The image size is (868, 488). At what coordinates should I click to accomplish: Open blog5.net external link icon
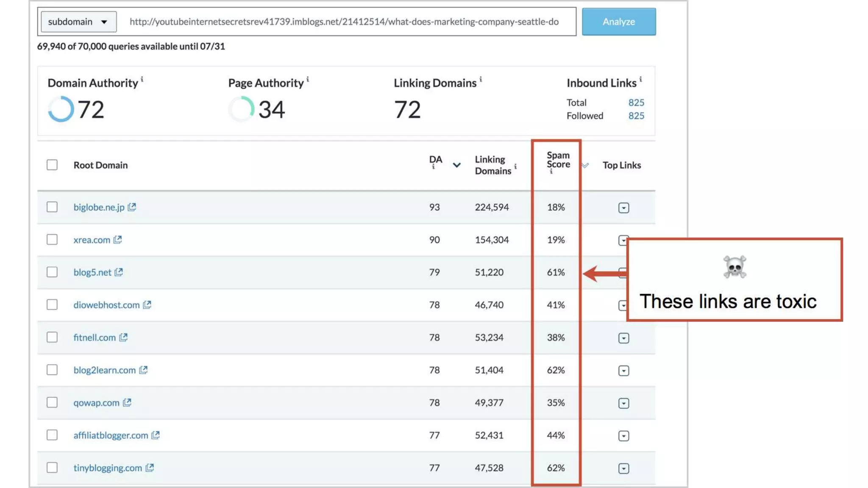pyautogui.click(x=119, y=272)
